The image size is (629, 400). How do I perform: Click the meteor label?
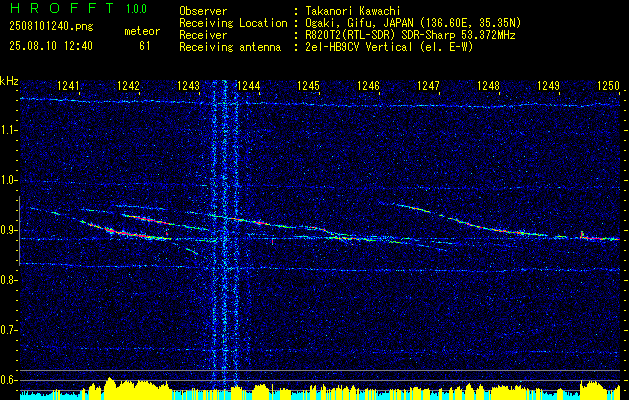(142, 31)
